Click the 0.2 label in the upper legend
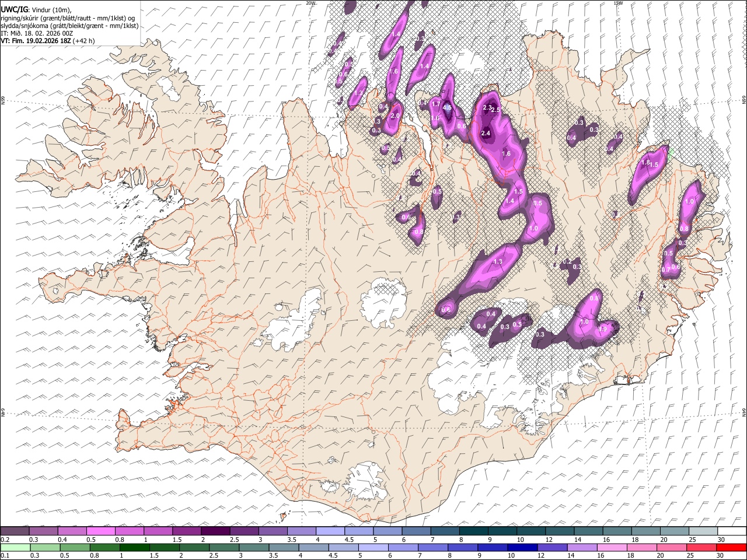 pos(5,540)
